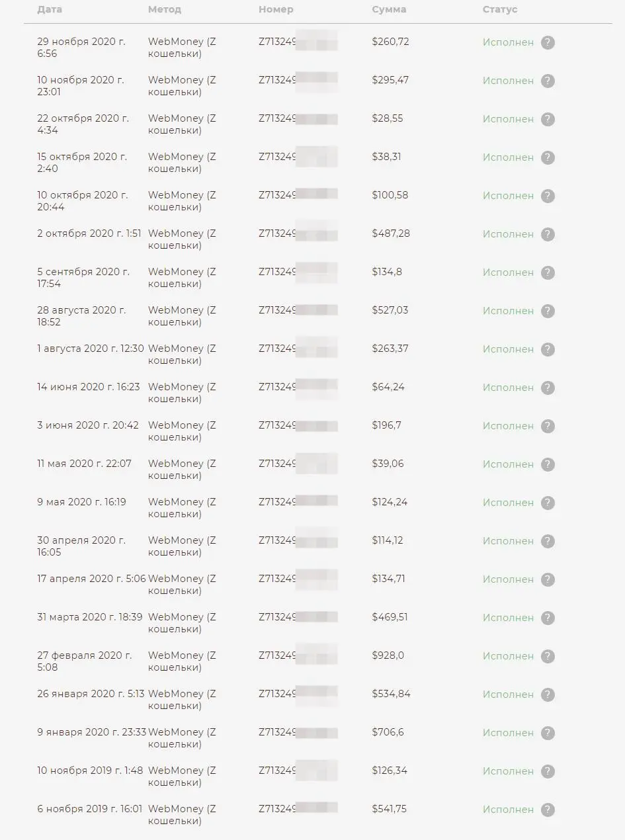Open question mark beside $487,28 row
This screenshot has height=840, width=625.
point(548,235)
